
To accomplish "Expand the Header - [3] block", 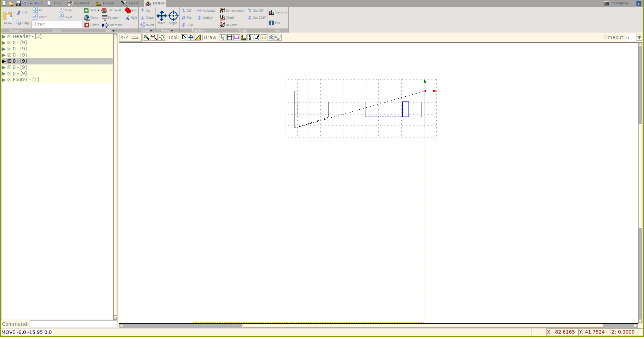I will click(4, 36).
